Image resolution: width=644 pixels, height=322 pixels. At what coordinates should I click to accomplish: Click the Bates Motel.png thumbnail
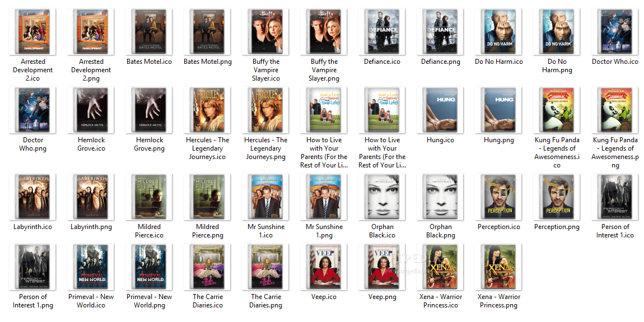pos(207,31)
